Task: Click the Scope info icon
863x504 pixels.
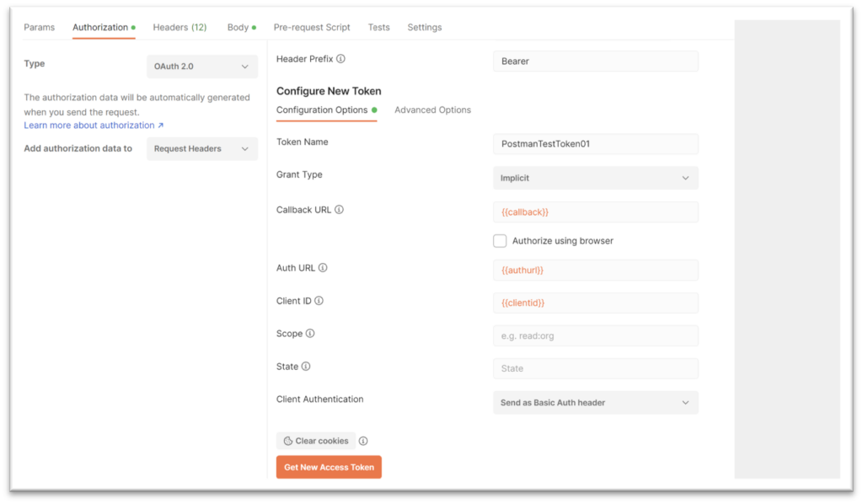Action: [x=310, y=333]
